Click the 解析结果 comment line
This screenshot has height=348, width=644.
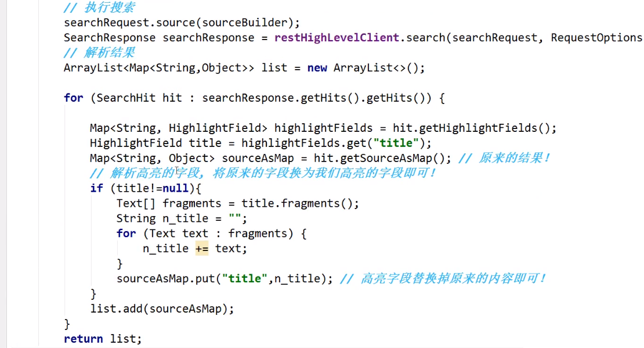pos(100,53)
